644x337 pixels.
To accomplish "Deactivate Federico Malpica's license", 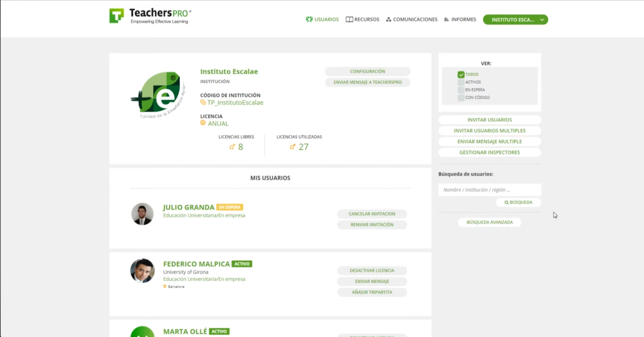I will pyautogui.click(x=372, y=270).
